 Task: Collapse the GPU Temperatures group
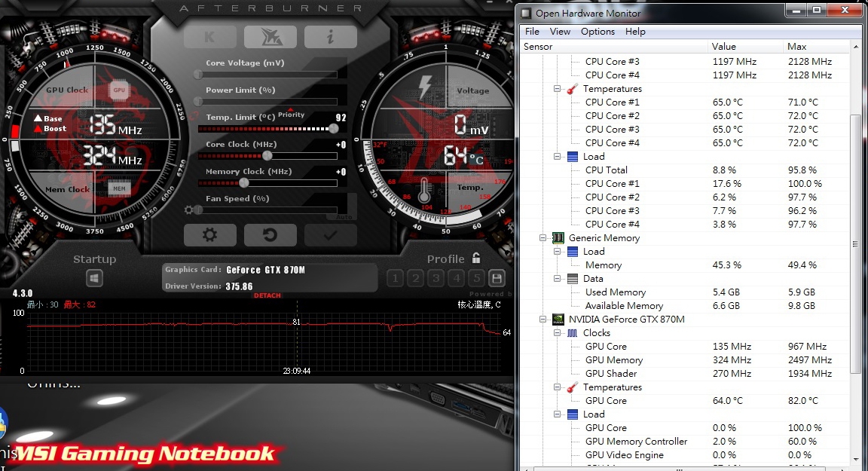(x=557, y=387)
